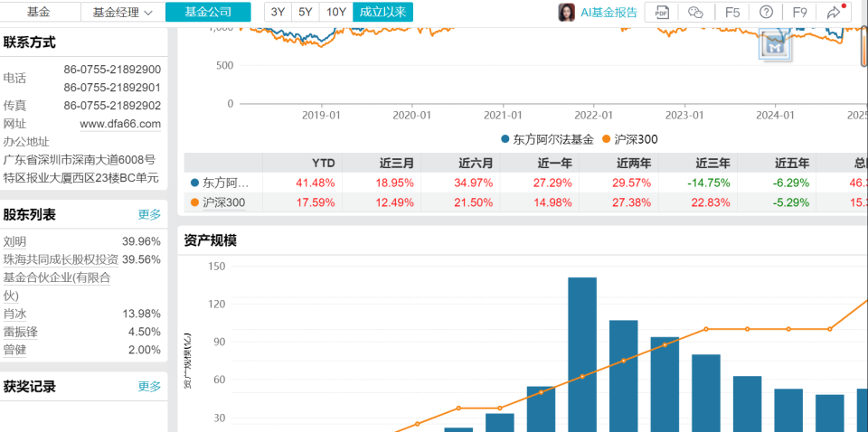This screenshot has width=868, height=432.
Task: Click the 近三月 column header
Action: pos(397,164)
